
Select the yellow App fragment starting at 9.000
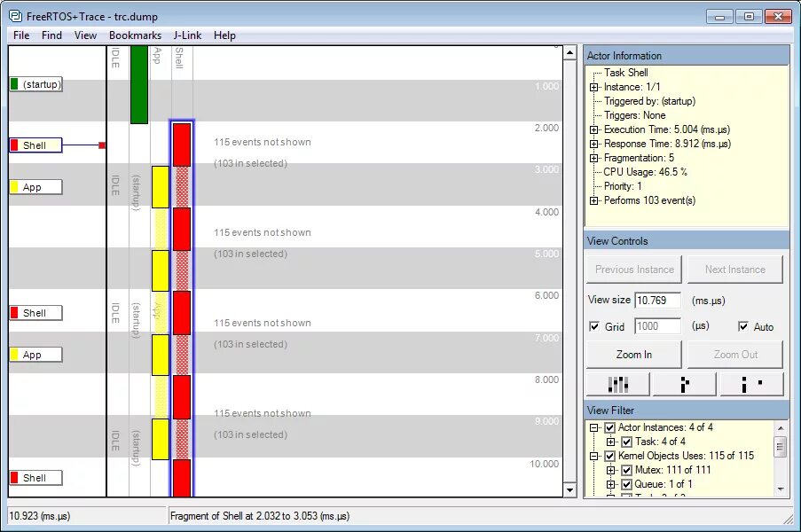pos(161,439)
